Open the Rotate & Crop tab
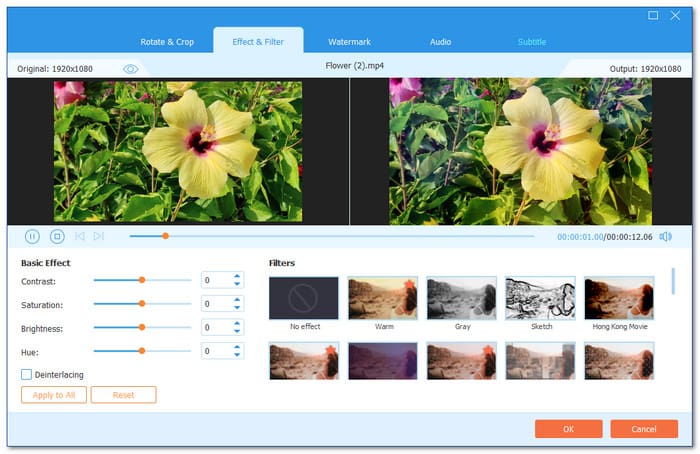Screen dimensions: 700x454 167,42
